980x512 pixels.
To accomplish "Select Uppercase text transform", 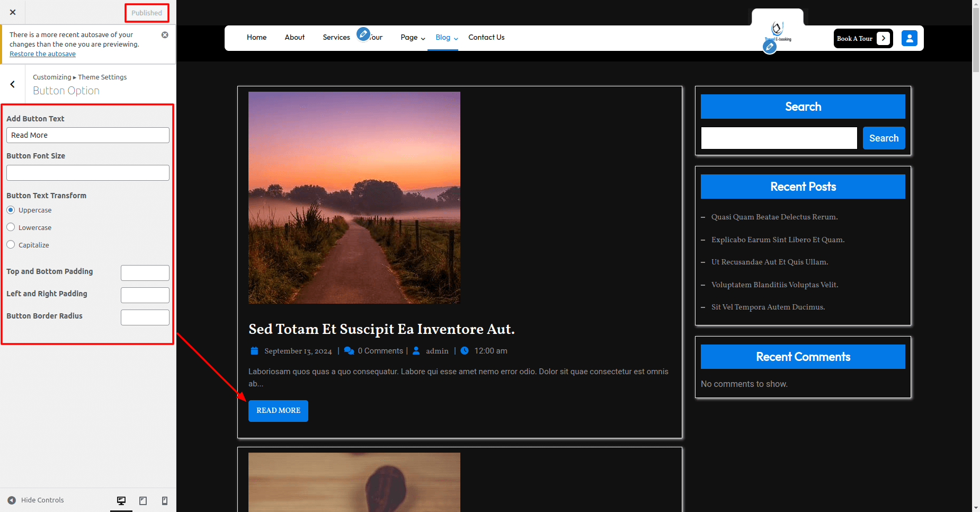I will pyautogui.click(x=11, y=210).
